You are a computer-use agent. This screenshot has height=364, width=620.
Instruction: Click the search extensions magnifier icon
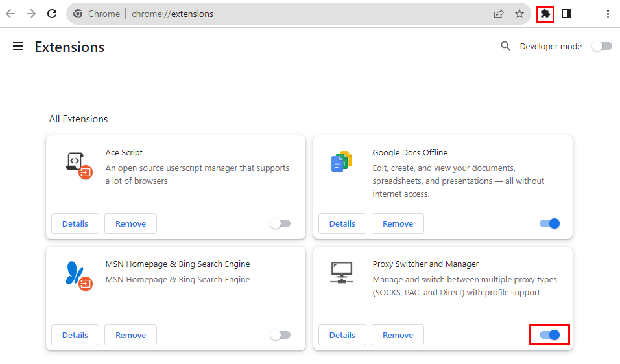coord(505,46)
